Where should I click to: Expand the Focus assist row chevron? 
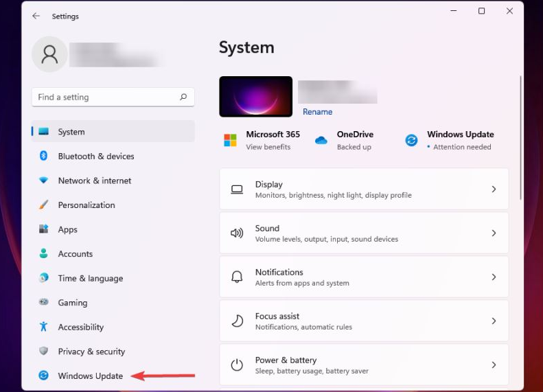tap(494, 321)
